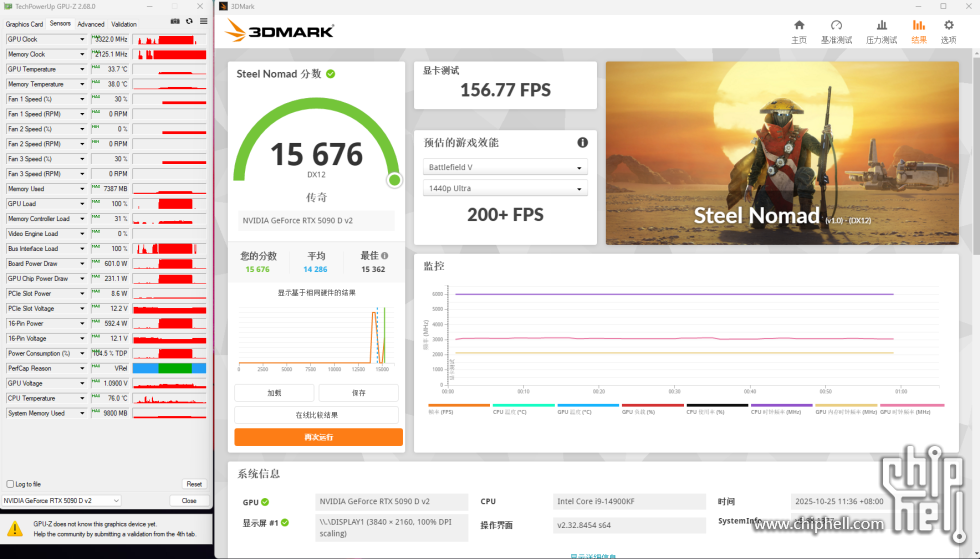
Task: Click GPU-Z refresh icon
Action: click(189, 20)
